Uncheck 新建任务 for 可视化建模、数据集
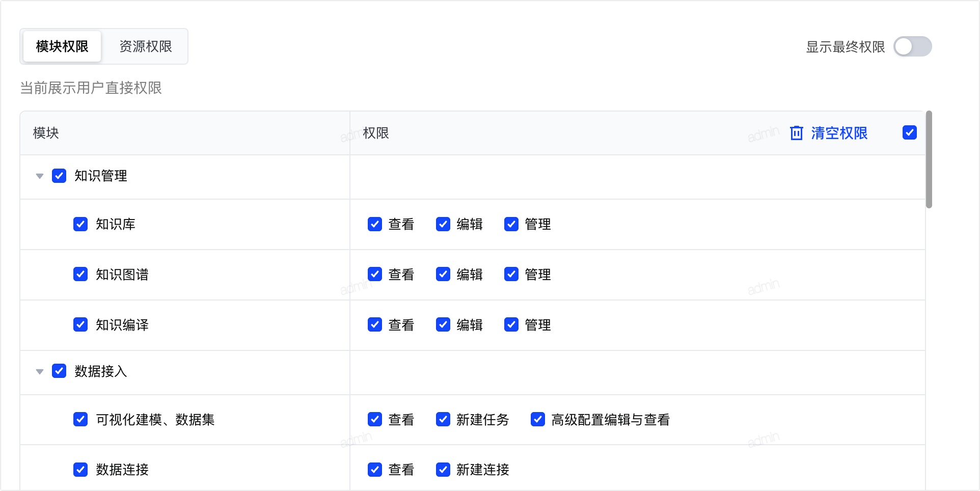Screen dimensions: 980x491 443,419
